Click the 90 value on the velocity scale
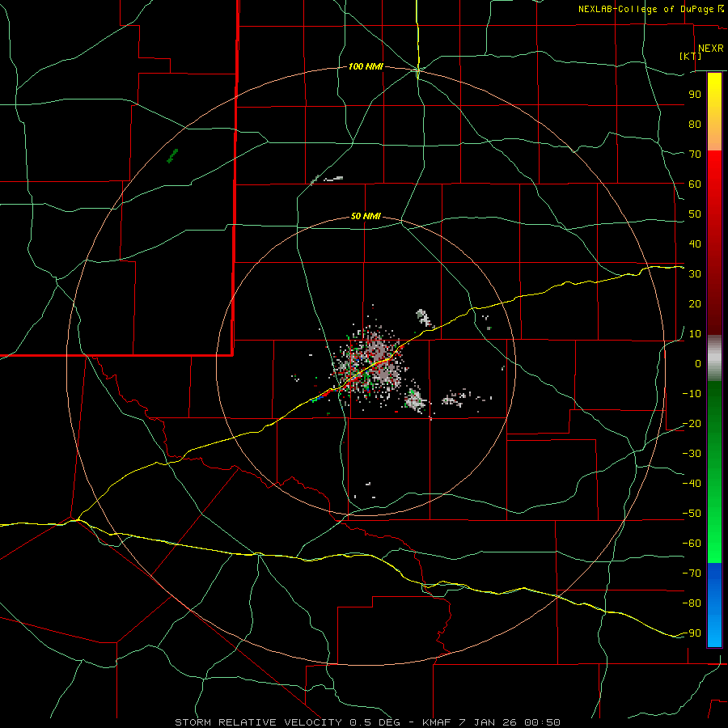 click(695, 95)
